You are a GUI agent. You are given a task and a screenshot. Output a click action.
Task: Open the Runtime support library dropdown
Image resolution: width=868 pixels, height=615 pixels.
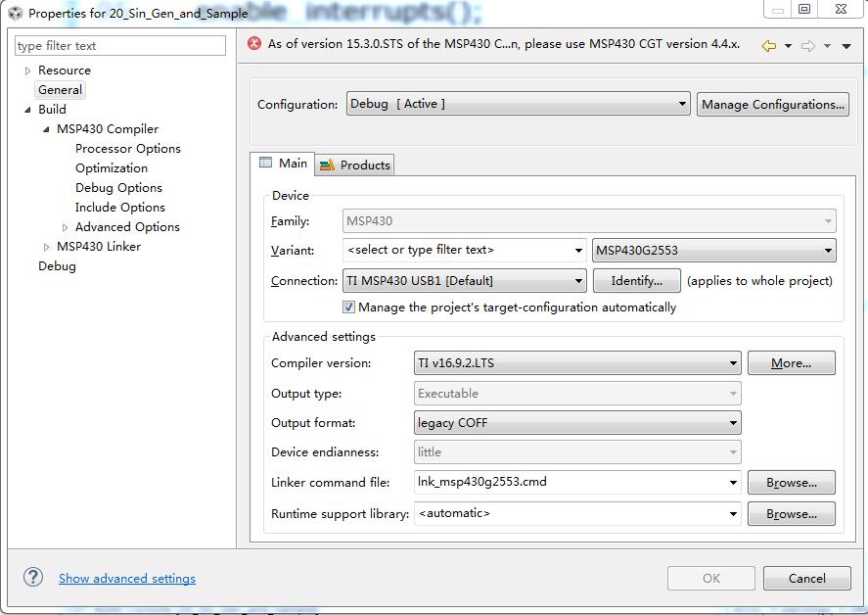coord(577,513)
